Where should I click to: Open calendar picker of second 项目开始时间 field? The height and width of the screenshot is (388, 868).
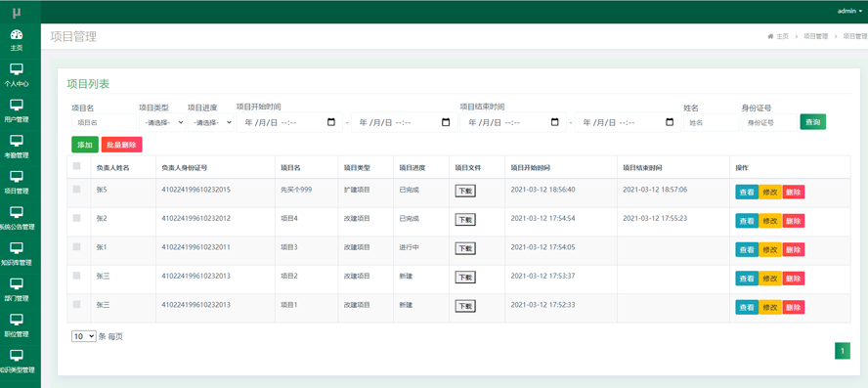click(x=446, y=122)
